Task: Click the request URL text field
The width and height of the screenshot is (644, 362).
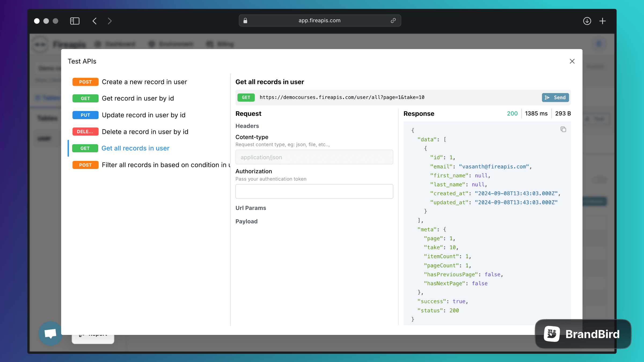Action: 342,97
